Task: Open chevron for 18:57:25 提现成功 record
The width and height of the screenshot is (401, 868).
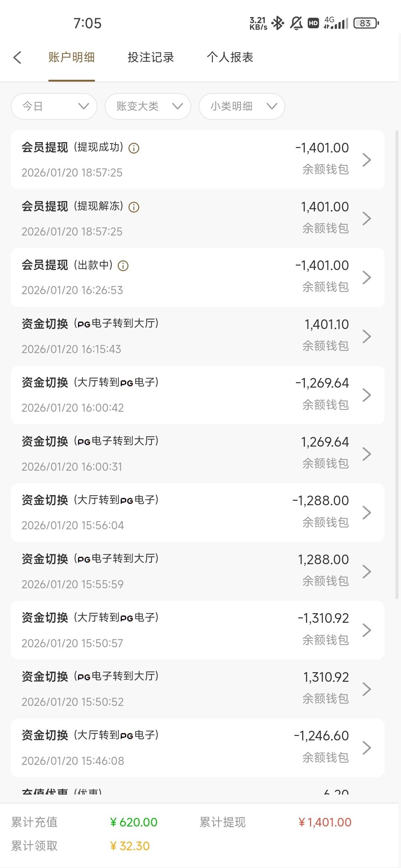Action: tap(366, 160)
